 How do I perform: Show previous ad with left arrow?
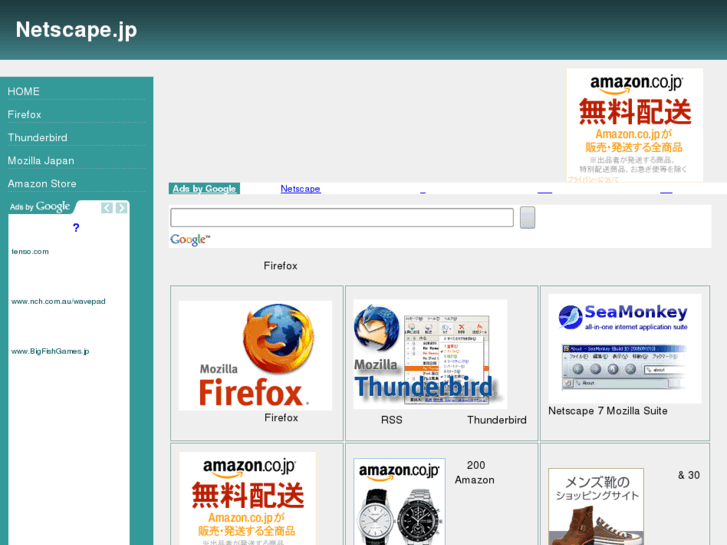(x=107, y=208)
